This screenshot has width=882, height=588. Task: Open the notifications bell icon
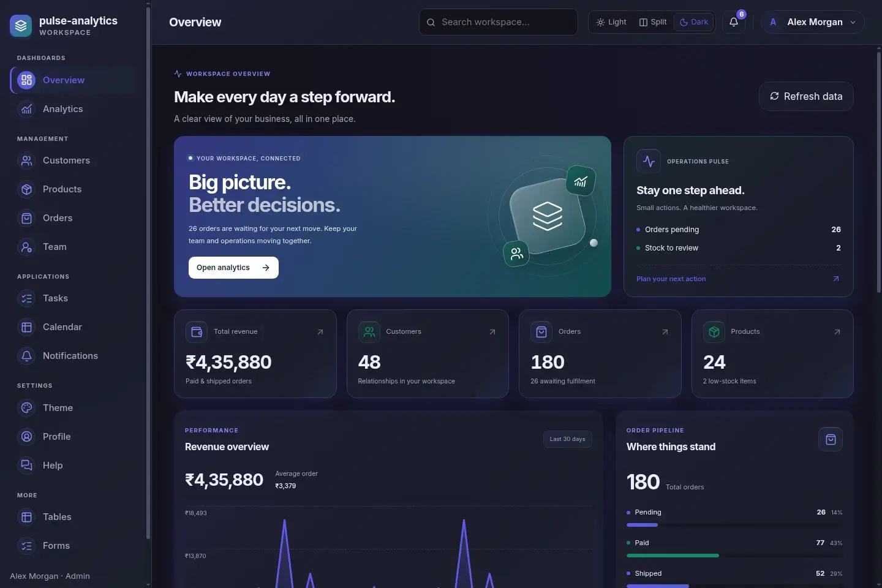pos(734,22)
